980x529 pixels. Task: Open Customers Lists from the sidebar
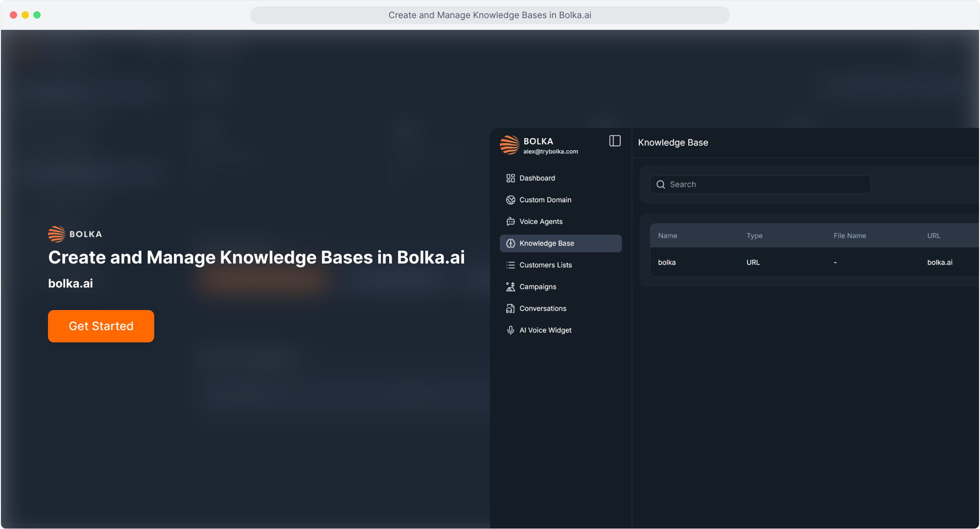point(545,265)
